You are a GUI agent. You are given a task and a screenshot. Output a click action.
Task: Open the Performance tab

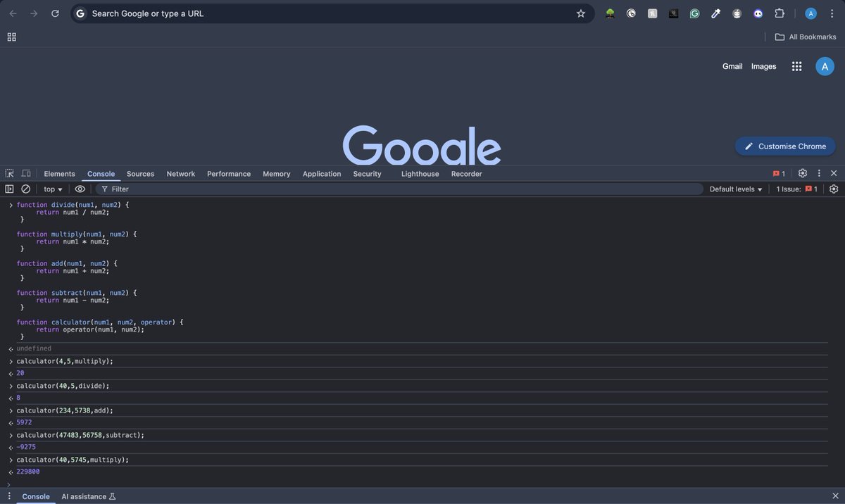tap(229, 174)
